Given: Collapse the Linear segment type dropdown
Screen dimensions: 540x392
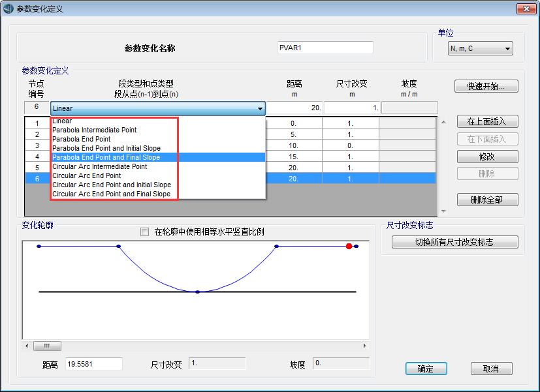Looking at the screenshot, I should [260, 108].
